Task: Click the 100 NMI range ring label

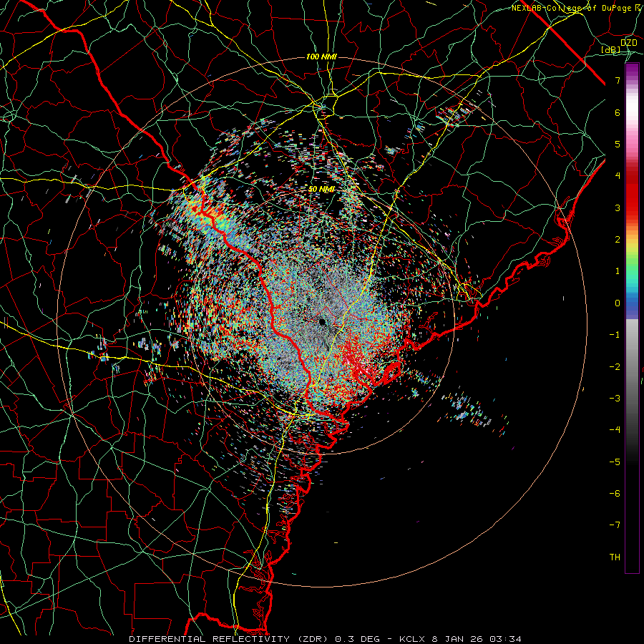Action: click(x=321, y=57)
